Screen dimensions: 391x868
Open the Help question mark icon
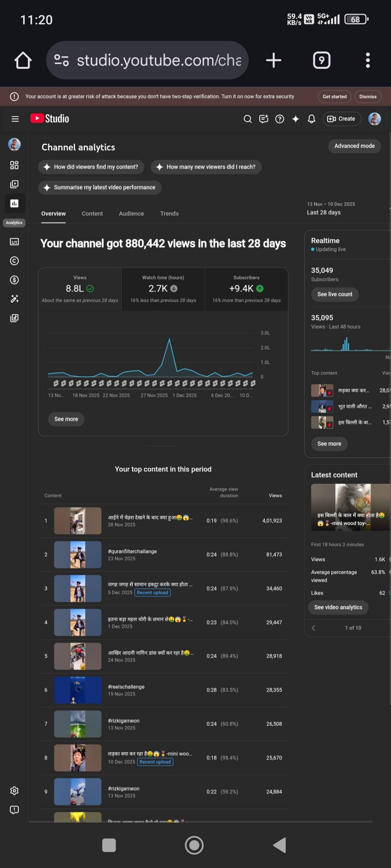(279, 119)
